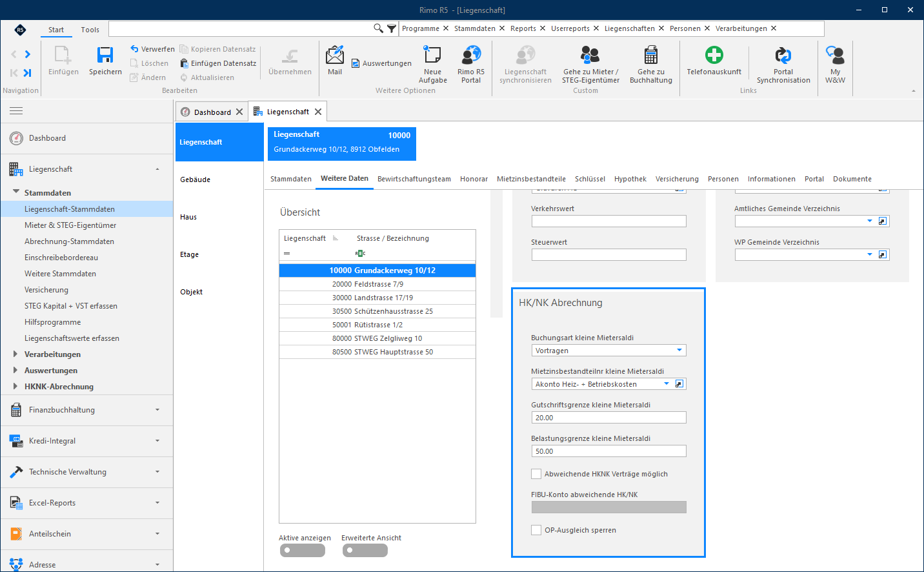Click the Verkehrswert input field
The height and width of the screenshot is (572, 924).
click(608, 221)
